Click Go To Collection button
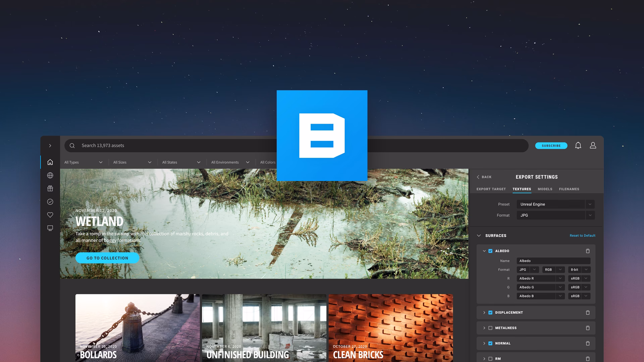Screen dimensions: 644x362 107,258
